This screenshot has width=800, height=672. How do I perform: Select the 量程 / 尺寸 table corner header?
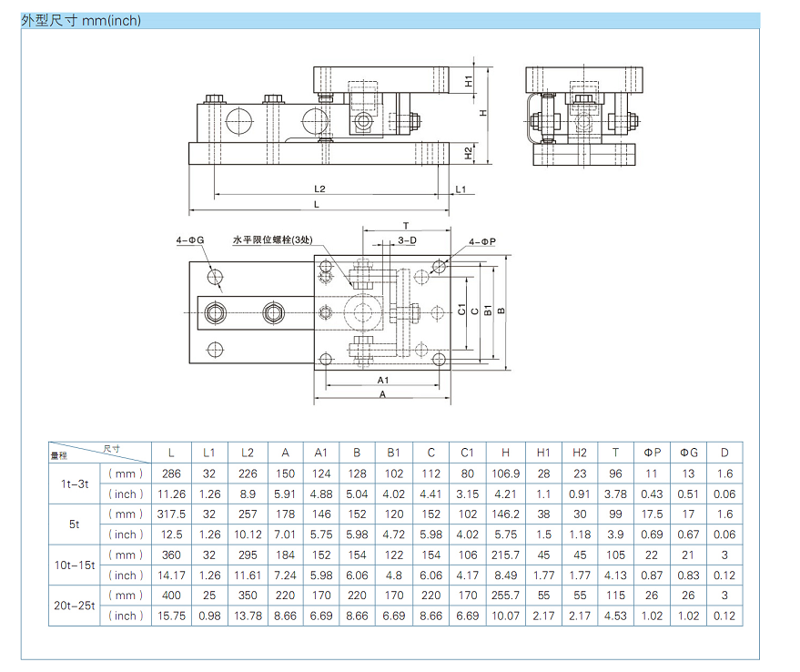point(99,453)
